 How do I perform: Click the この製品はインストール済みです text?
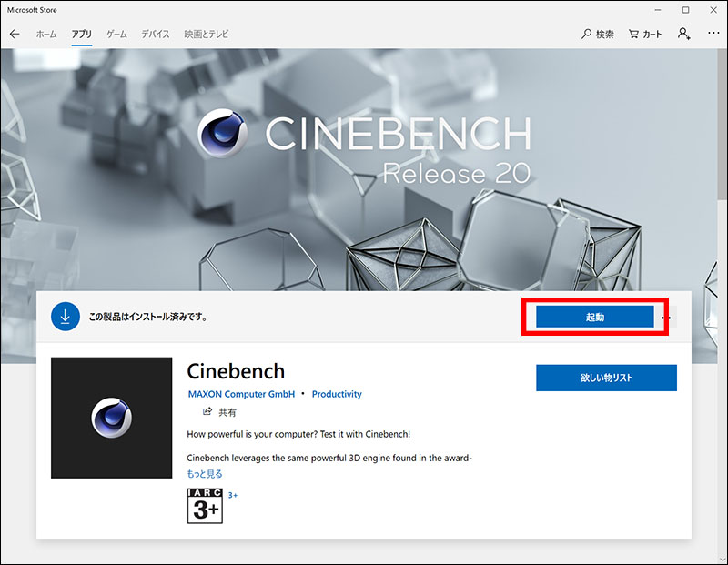click(x=147, y=317)
